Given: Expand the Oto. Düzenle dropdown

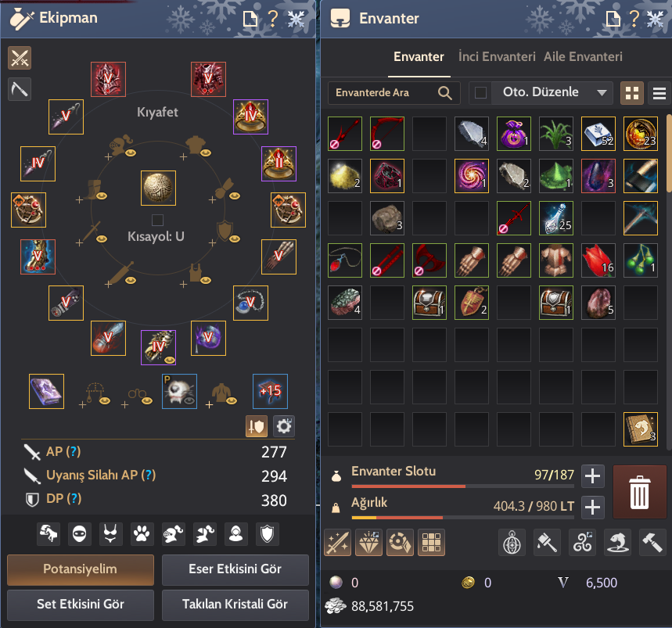Looking at the screenshot, I should coord(602,93).
